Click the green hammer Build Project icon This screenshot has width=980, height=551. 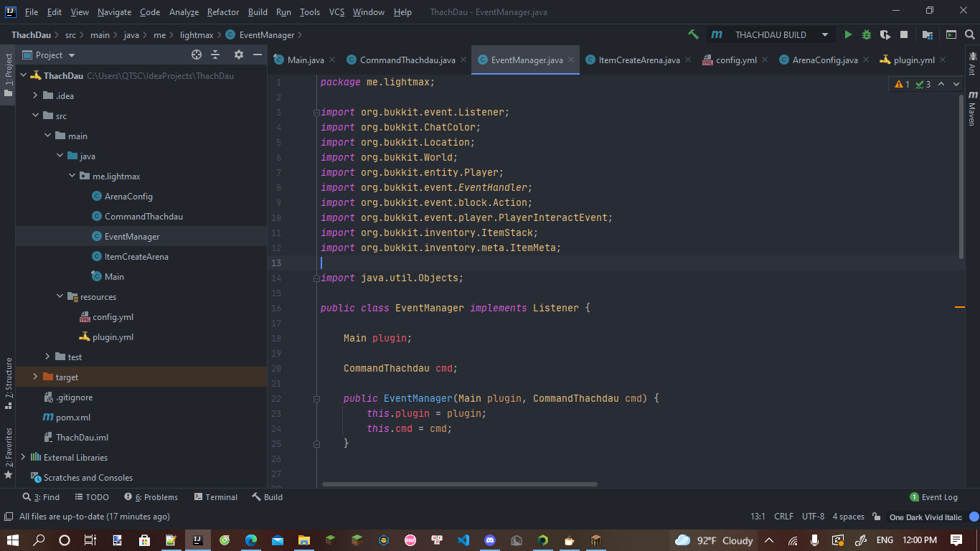(693, 34)
